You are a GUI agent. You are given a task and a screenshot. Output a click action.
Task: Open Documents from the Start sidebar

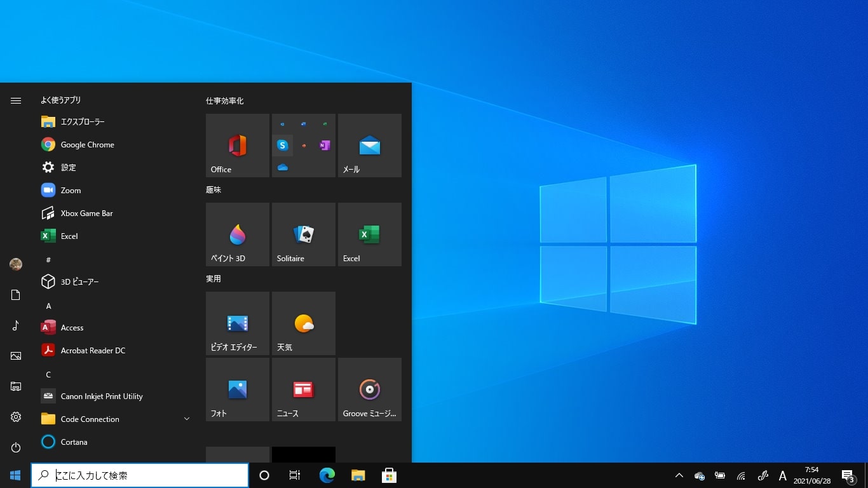point(16,295)
